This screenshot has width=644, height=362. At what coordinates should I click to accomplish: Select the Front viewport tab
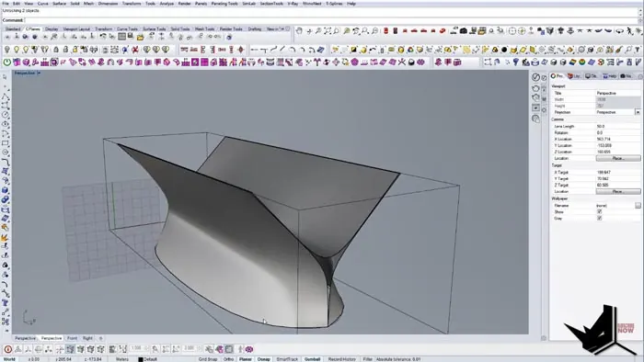(72, 338)
